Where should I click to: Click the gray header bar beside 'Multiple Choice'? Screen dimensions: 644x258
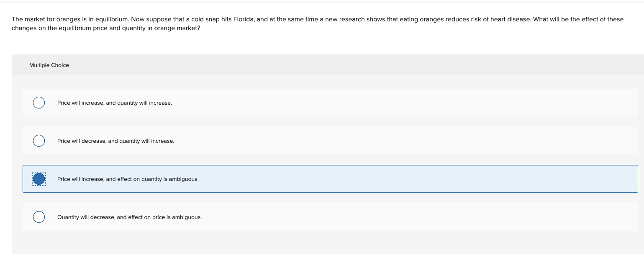tap(356, 65)
